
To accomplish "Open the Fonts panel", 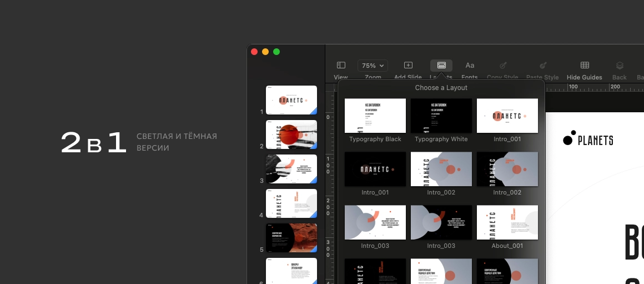I will click(470, 66).
